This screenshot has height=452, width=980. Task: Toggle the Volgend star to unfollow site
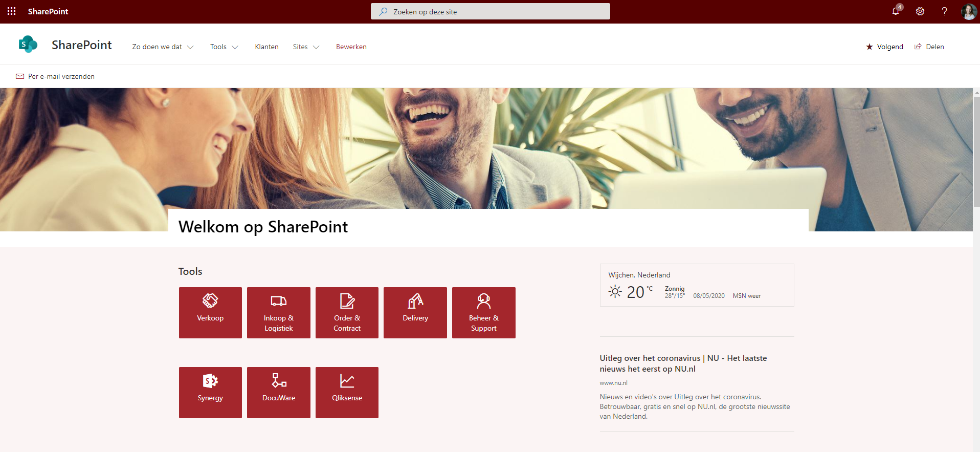[x=884, y=47]
